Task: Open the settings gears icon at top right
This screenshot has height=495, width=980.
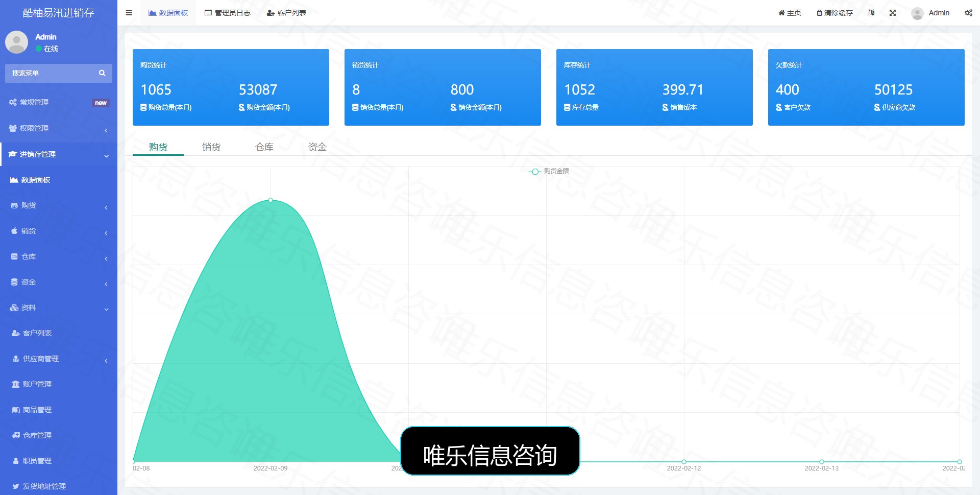Action: [968, 13]
